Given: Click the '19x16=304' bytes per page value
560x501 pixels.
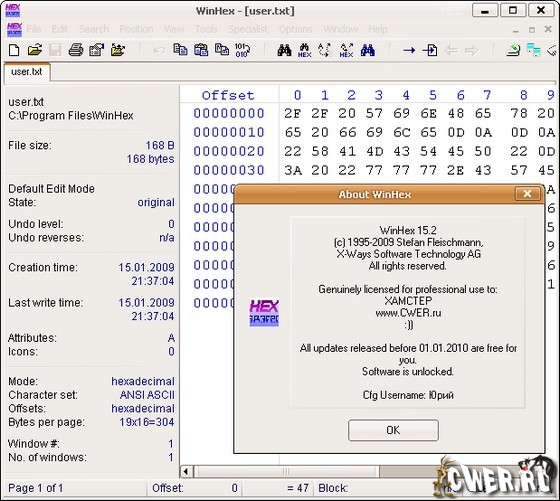Looking at the screenshot, I should coord(147,422).
